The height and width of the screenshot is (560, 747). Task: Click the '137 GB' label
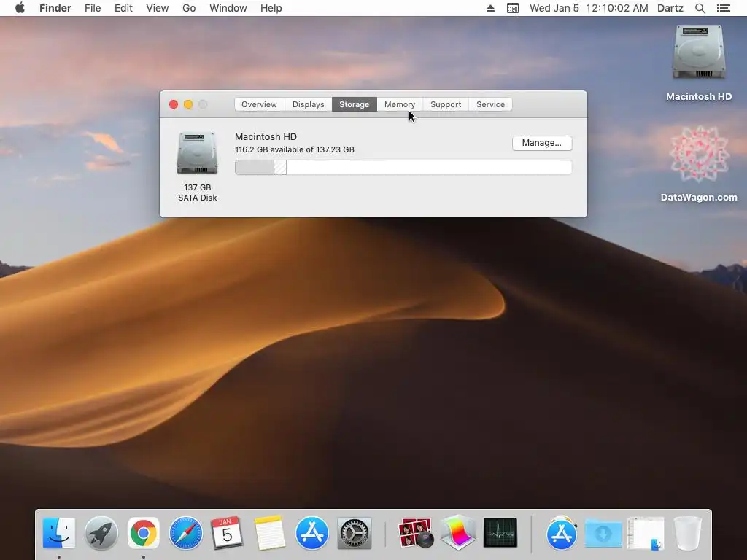(x=197, y=187)
